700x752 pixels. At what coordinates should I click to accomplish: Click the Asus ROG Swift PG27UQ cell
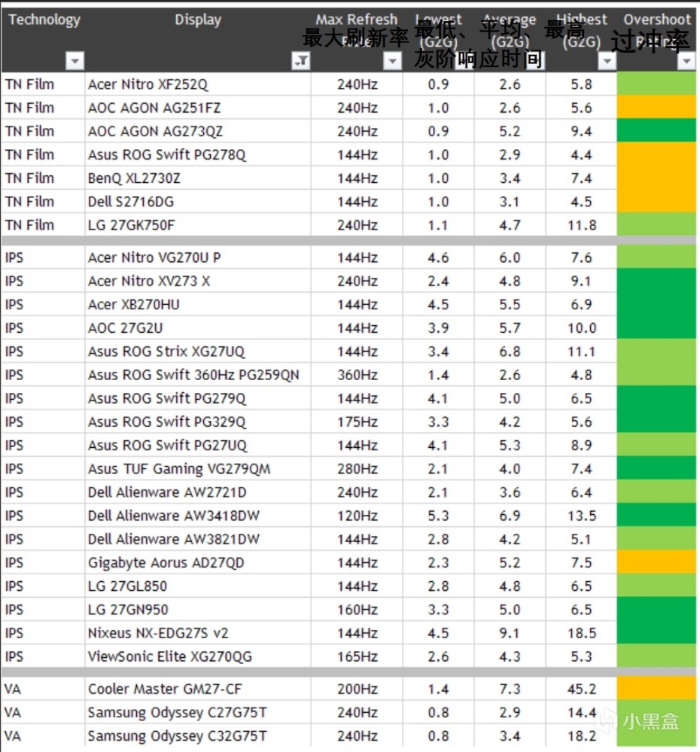tap(198, 446)
